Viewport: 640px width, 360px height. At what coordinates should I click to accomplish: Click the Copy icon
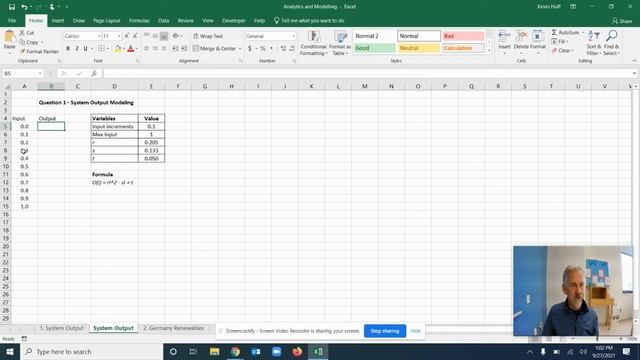click(22, 42)
